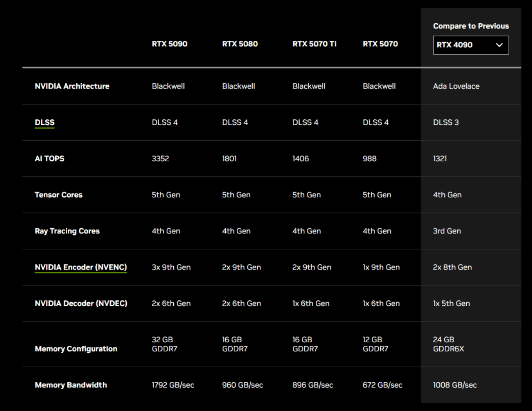Select the RTX 5080 column header
This screenshot has height=411, width=532.
point(240,44)
